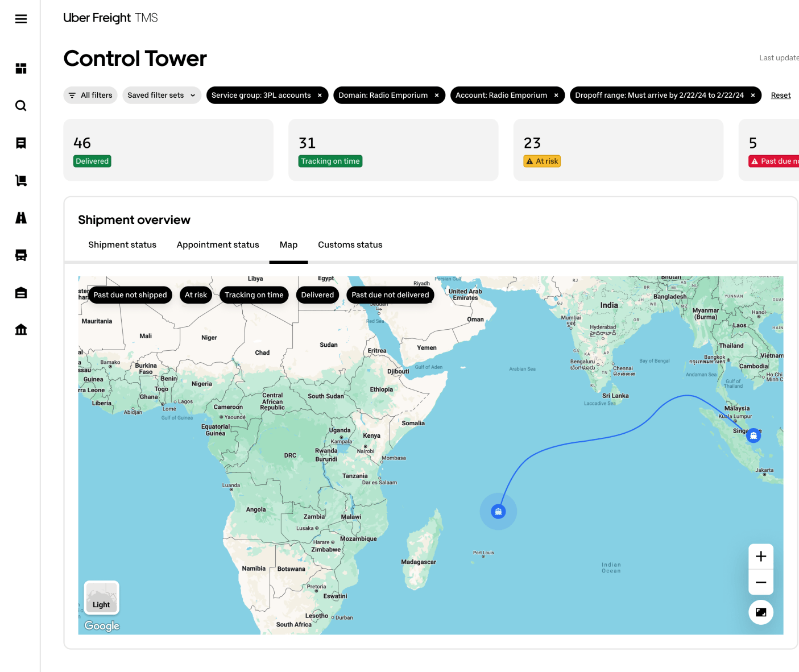799x672 pixels.
Task: Open the 31 Tracking on time card
Action: click(394, 150)
